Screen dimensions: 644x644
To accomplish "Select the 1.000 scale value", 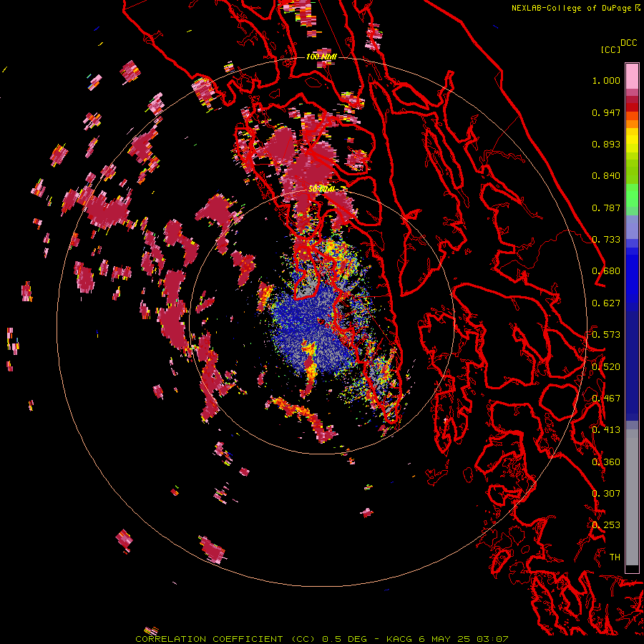I will (606, 80).
